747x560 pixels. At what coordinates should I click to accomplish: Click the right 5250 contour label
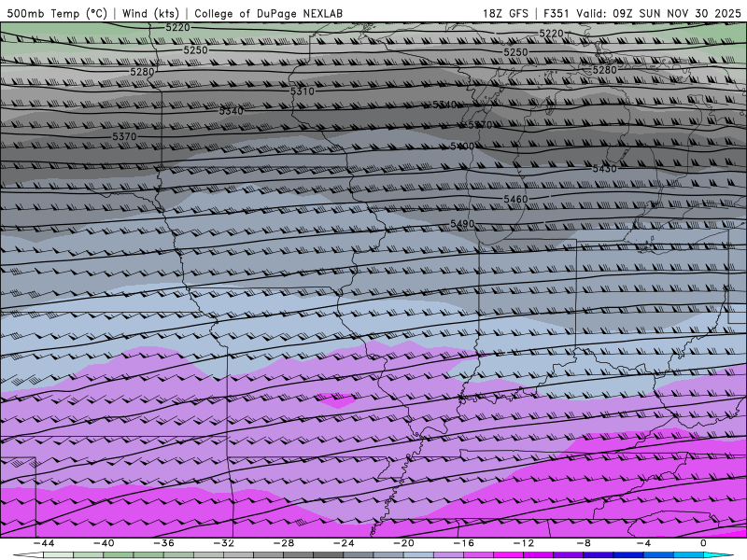[x=516, y=52]
